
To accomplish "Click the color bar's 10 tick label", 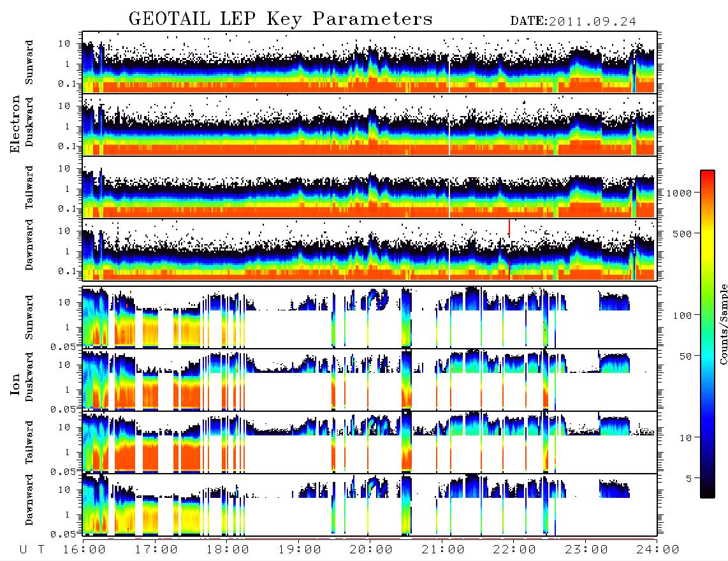I will tap(685, 437).
